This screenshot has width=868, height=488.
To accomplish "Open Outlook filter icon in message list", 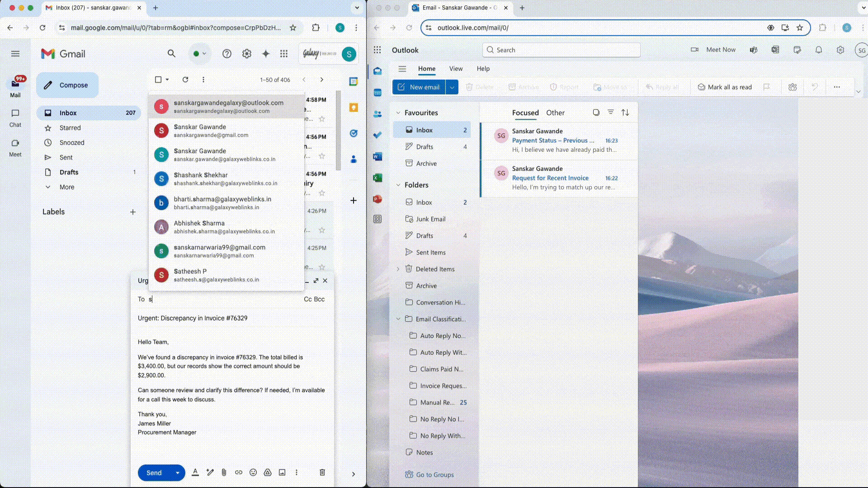I will [611, 113].
